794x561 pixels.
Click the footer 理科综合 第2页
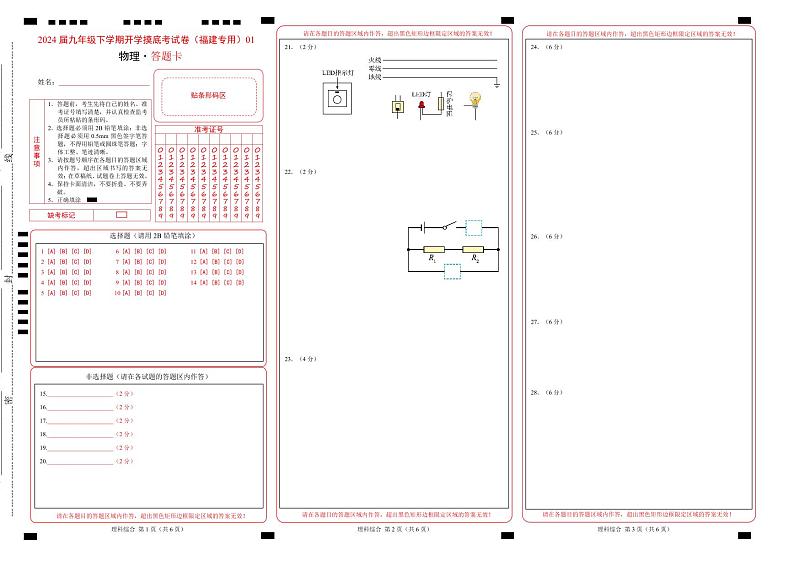(393, 529)
